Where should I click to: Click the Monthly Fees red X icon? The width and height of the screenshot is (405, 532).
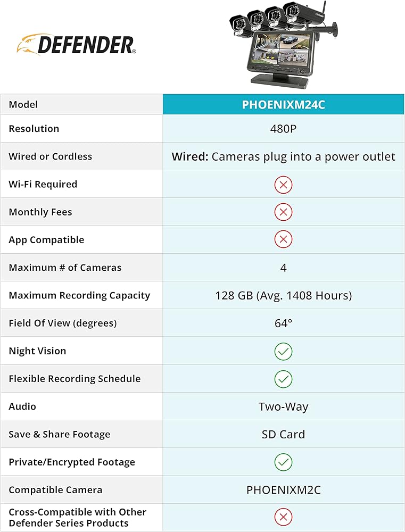283,212
